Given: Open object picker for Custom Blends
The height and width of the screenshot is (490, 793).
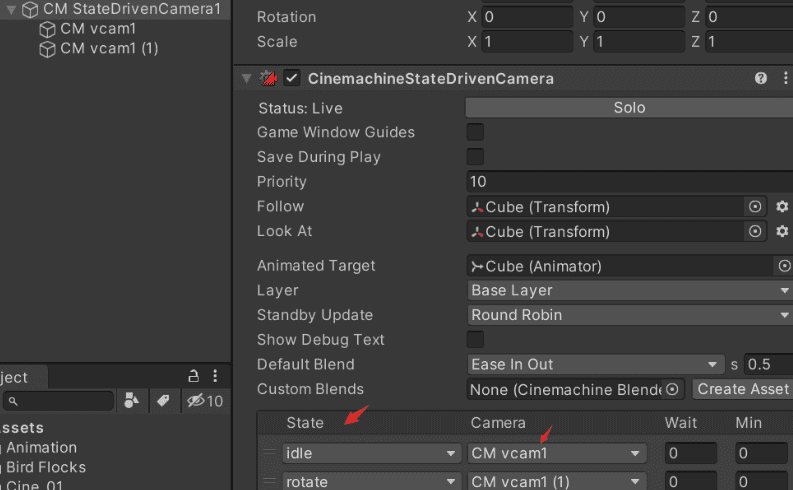Looking at the screenshot, I should click(x=673, y=389).
